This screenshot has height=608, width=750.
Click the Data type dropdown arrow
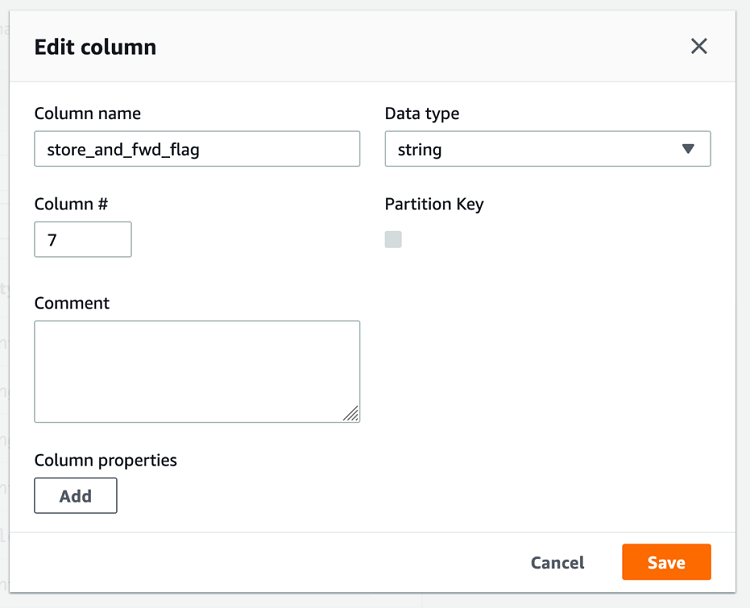coord(688,149)
